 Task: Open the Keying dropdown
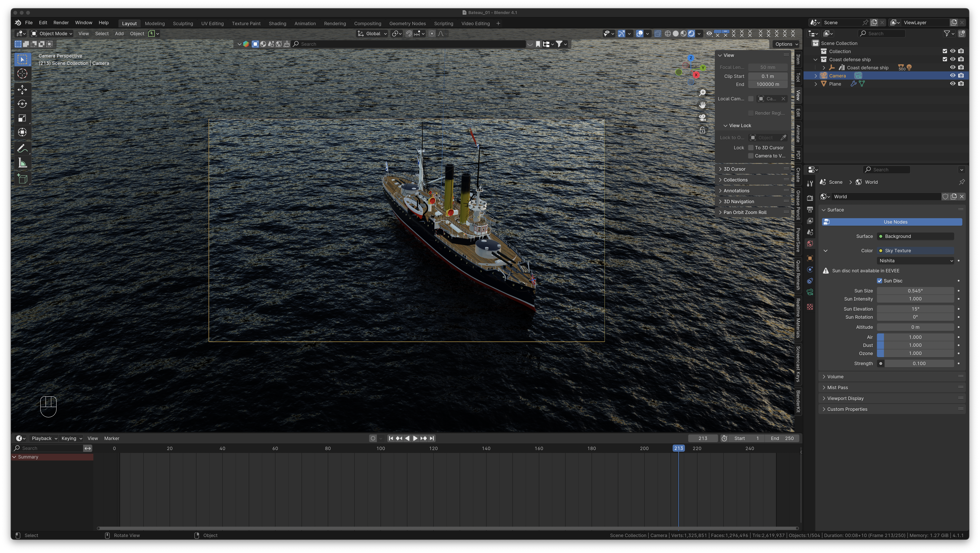[x=72, y=438]
